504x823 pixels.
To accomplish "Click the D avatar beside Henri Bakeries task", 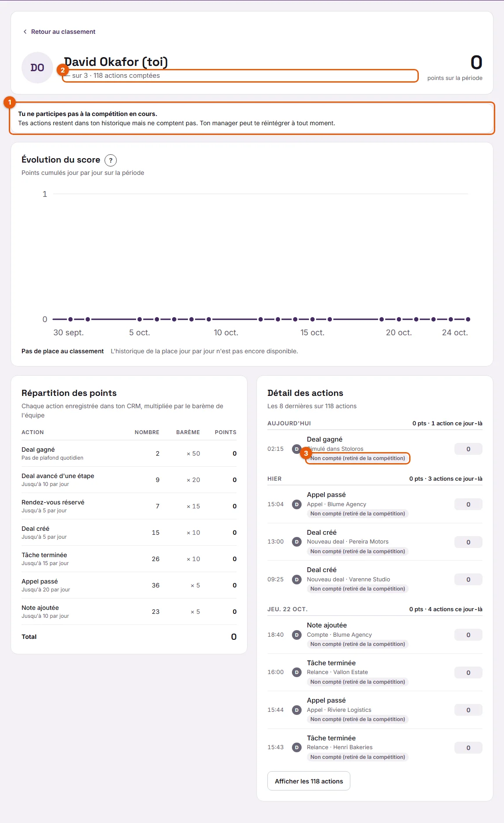I will (297, 747).
